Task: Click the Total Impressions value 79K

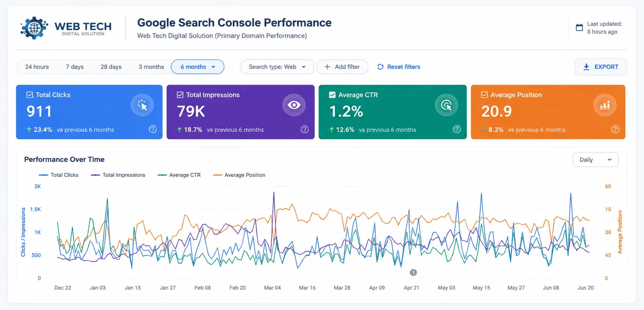Action: 191,112
